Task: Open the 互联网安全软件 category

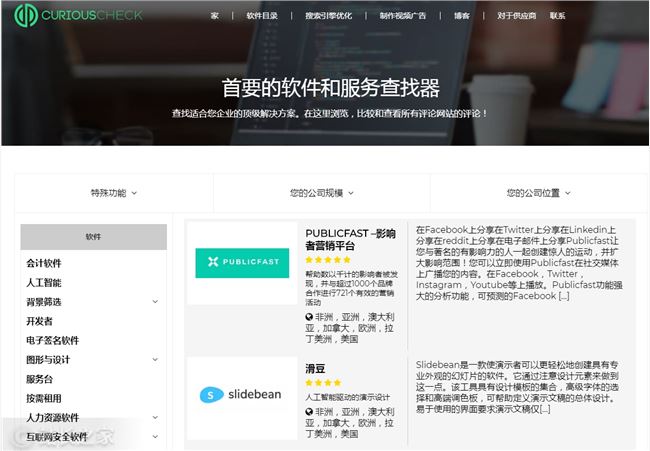Action: tap(57, 437)
